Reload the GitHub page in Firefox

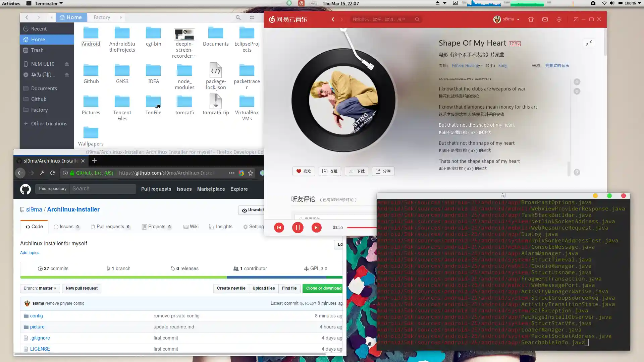point(53,173)
